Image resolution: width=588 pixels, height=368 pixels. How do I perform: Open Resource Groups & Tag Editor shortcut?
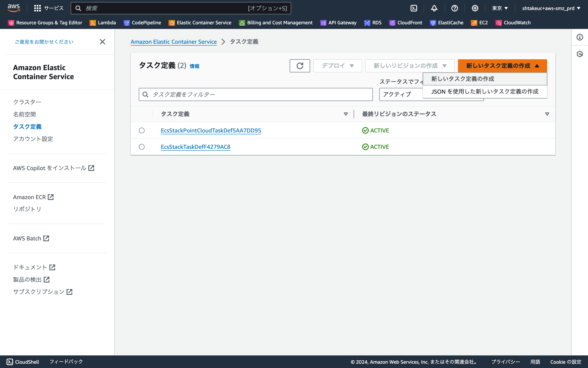click(45, 23)
